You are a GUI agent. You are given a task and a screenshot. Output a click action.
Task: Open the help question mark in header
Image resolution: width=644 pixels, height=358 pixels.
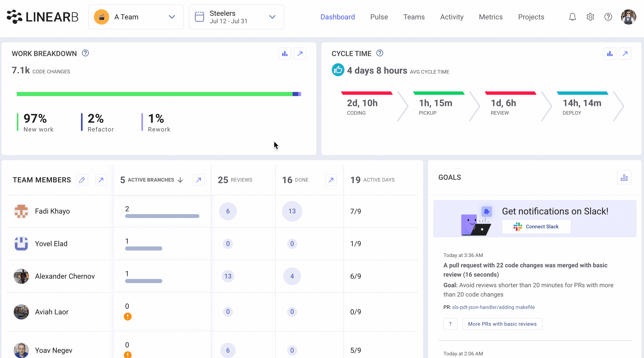(x=608, y=17)
